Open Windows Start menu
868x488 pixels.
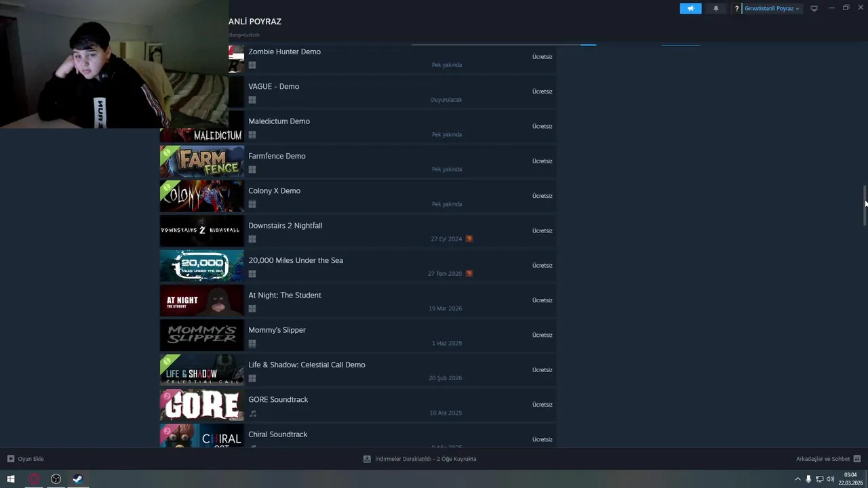click(x=11, y=479)
